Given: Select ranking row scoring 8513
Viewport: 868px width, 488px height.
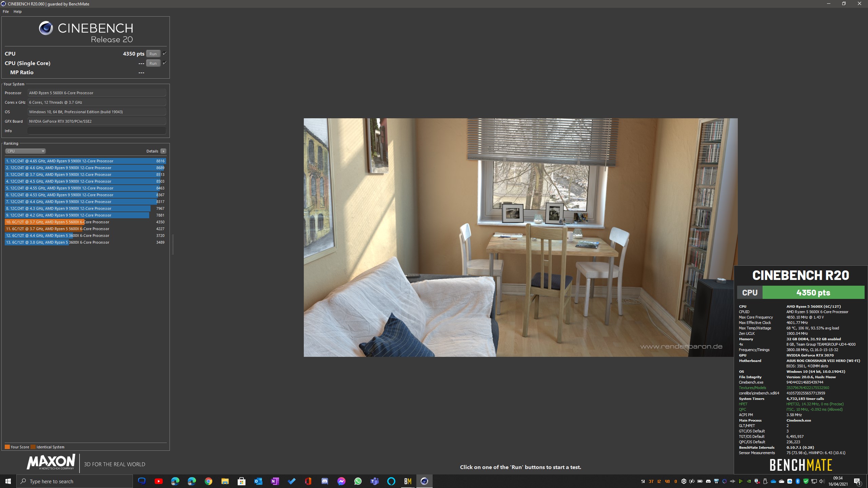Looking at the screenshot, I should click(x=85, y=175).
